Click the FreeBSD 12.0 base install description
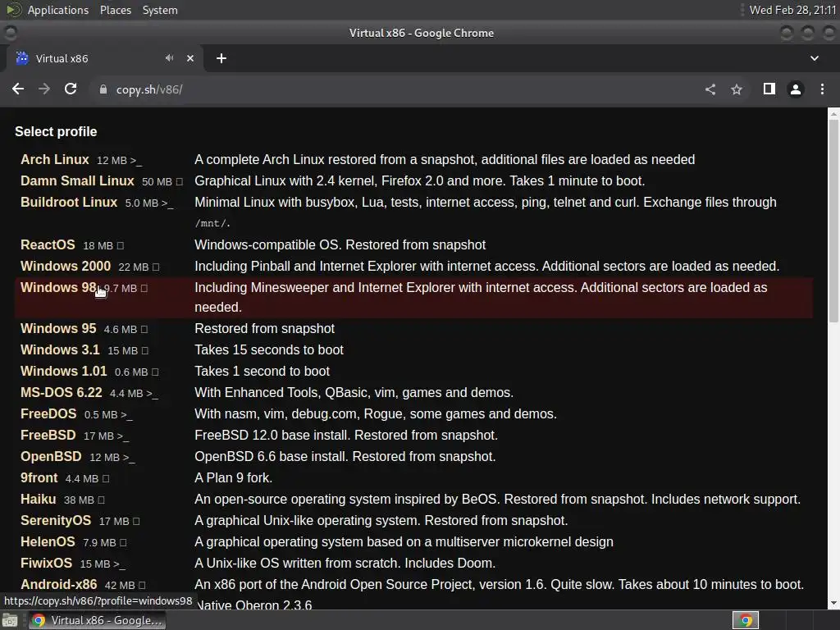This screenshot has height=630, width=840. tap(346, 436)
